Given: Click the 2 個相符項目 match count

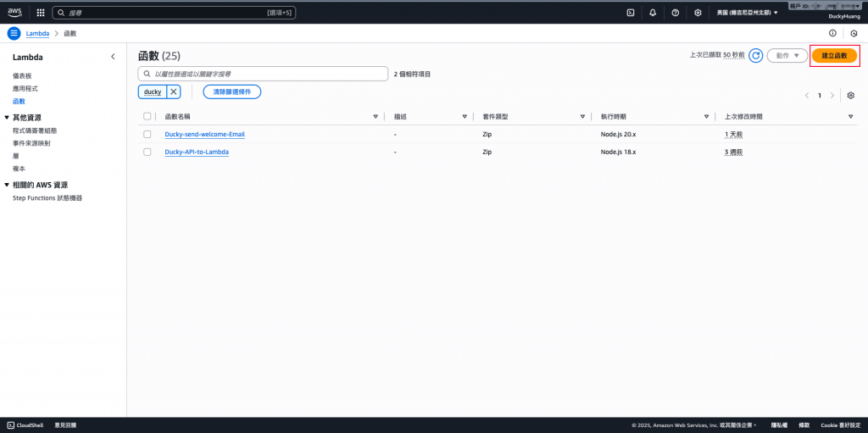Looking at the screenshot, I should [413, 74].
